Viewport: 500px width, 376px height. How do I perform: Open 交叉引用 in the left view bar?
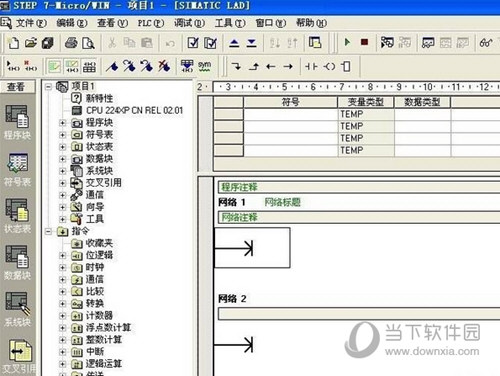[x=18, y=356]
